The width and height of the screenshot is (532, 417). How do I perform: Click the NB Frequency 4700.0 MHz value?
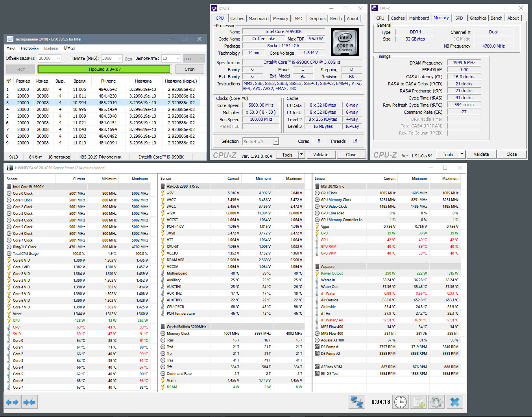pos(493,46)
